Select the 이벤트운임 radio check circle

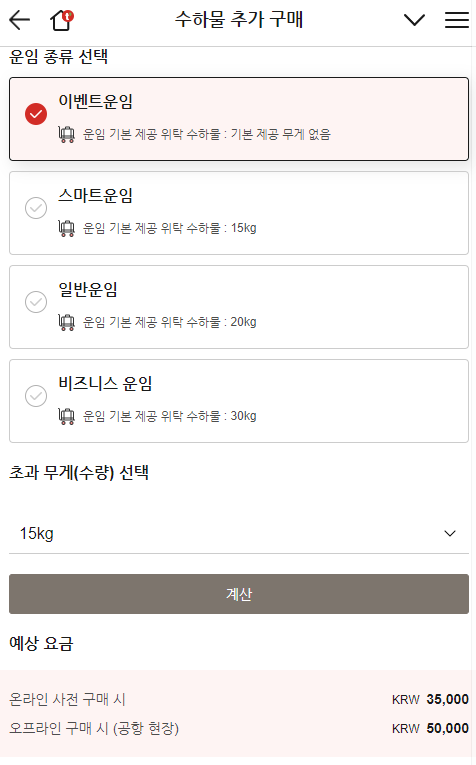(36, 114)
